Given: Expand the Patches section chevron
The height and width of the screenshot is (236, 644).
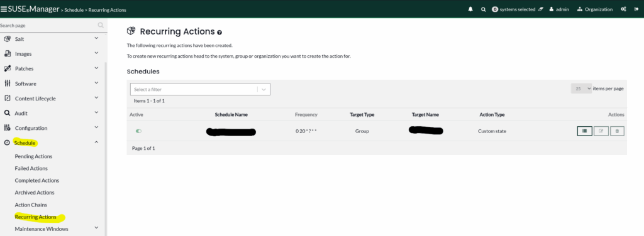Looking at the screenshot, I should coord(96,68).
